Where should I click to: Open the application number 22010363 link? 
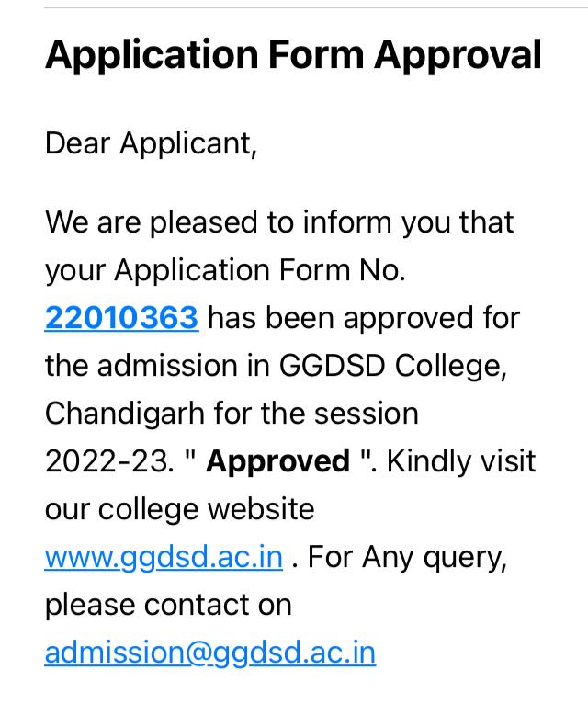coord(121,318)
